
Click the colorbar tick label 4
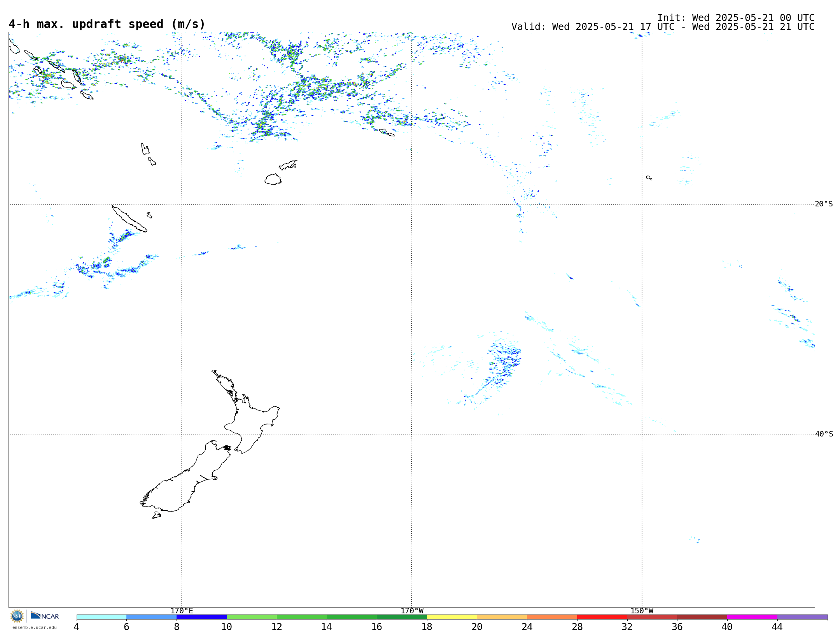(x=77, y=627)
